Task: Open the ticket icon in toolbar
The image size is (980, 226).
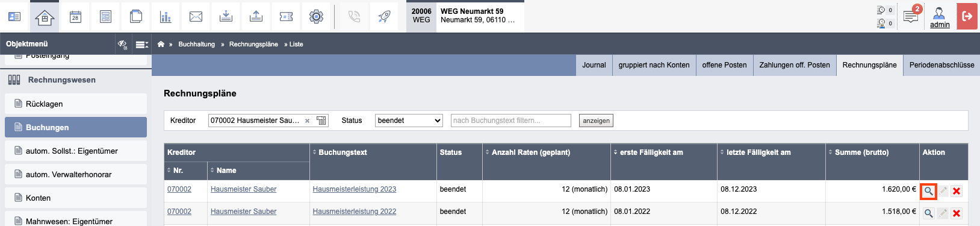Action: pos(286,16)
